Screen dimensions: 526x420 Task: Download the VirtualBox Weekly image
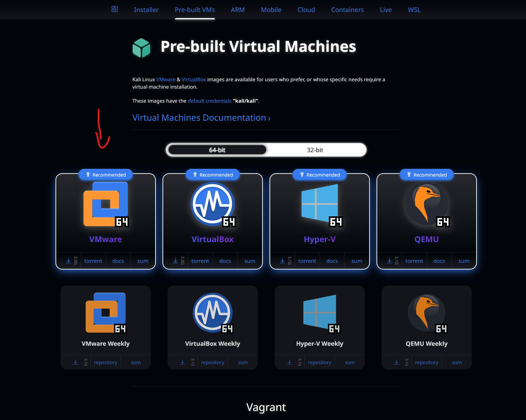click(x=183, y=362)
